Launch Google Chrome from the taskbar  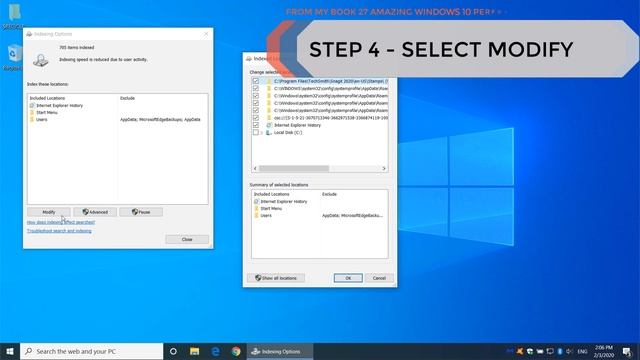pyautogui.click(x=236, y=351)
